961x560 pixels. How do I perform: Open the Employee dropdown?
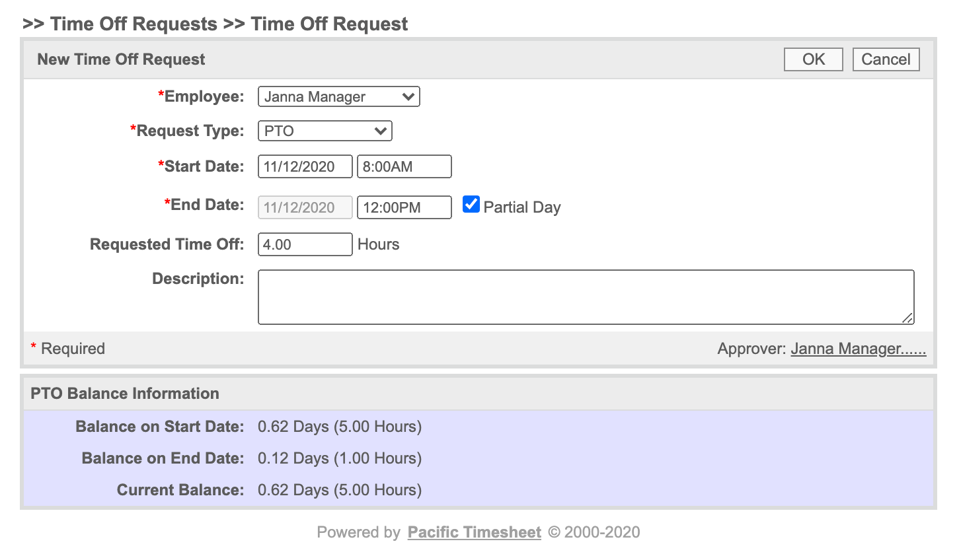[338, 97]
